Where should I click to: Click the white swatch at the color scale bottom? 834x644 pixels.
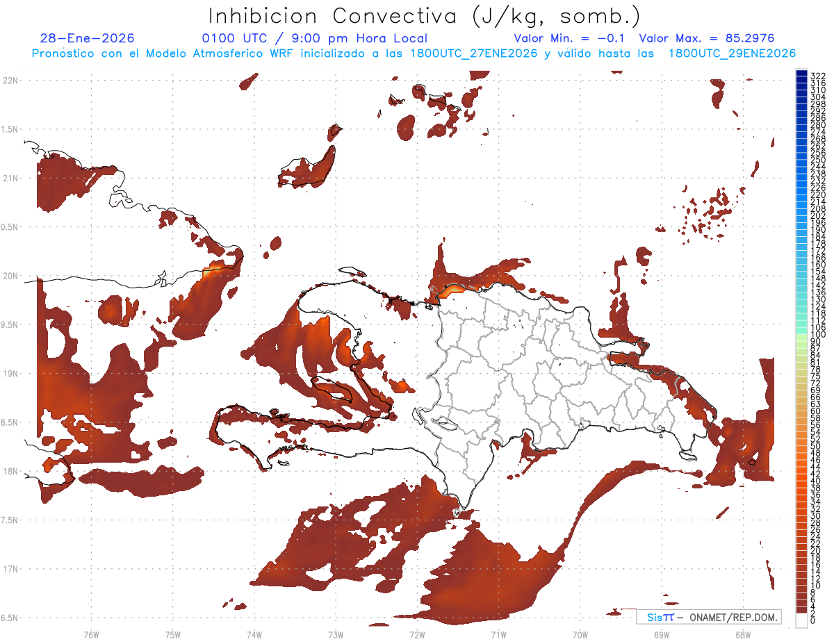tap(802, 620)
